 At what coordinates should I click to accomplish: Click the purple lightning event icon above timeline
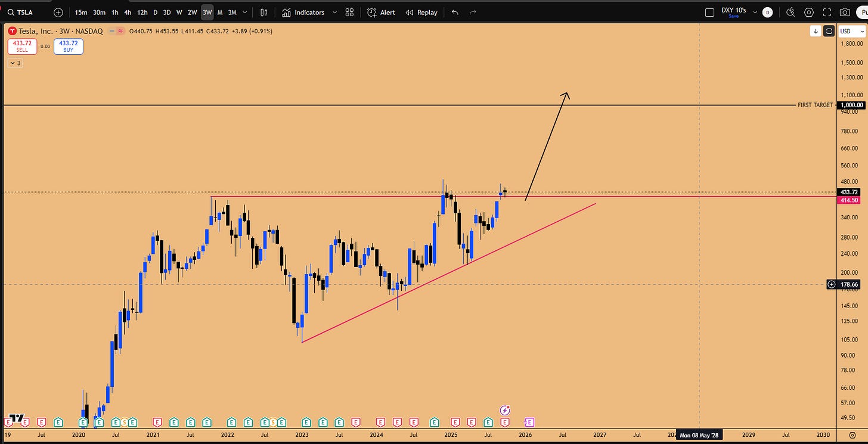tap(505, 410)
